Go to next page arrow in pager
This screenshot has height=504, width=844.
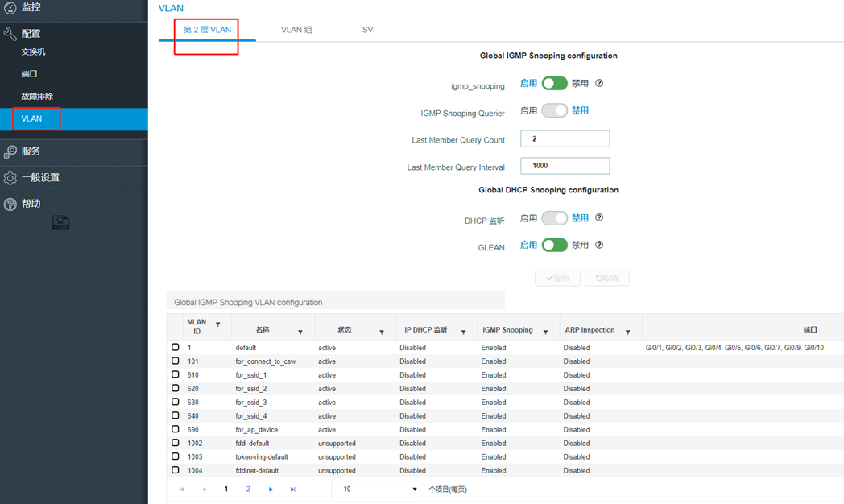point(271,490)
